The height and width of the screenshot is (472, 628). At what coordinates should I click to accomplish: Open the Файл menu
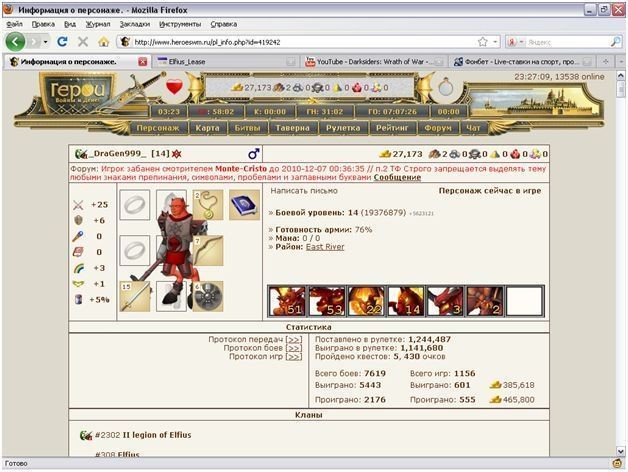(x=14, y=24)
